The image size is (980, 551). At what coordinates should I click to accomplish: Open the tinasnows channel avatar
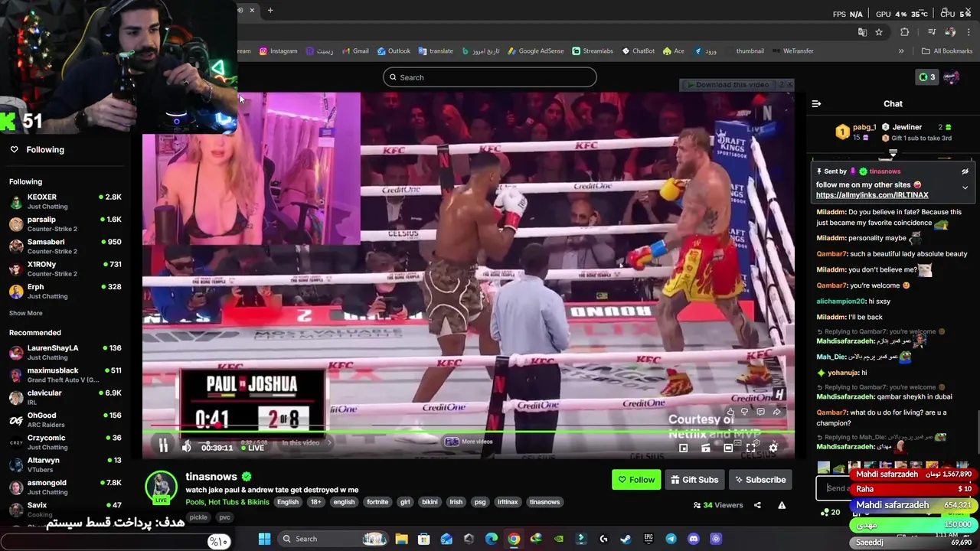tap(162, 487)
